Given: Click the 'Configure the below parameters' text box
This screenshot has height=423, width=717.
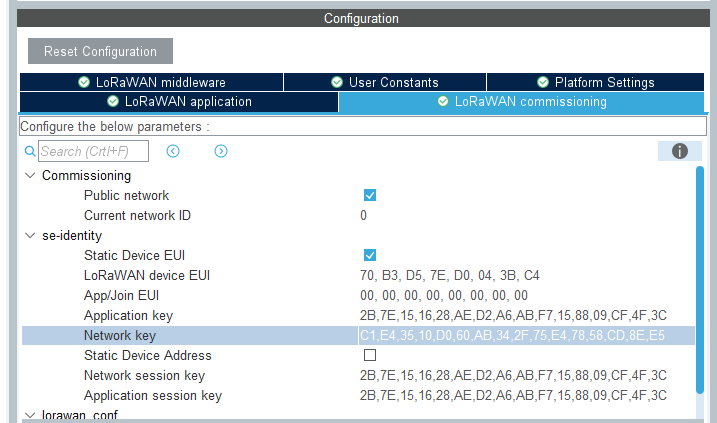Looking at the screenshot, I should click(363, 126).
